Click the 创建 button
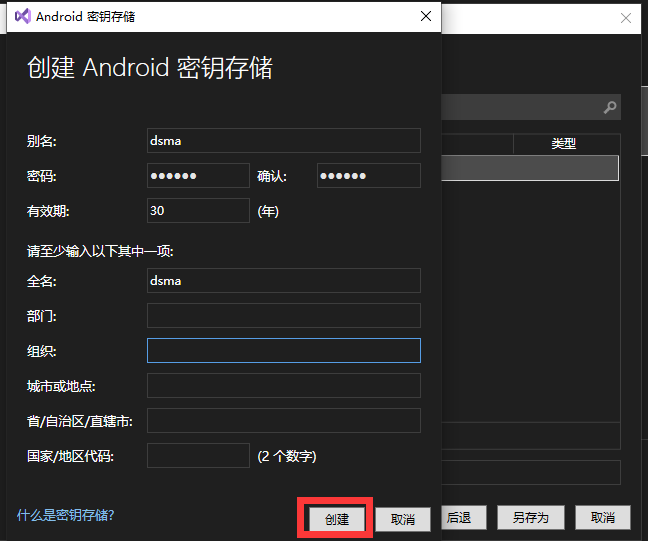The image size is (648, 541). 337,519
